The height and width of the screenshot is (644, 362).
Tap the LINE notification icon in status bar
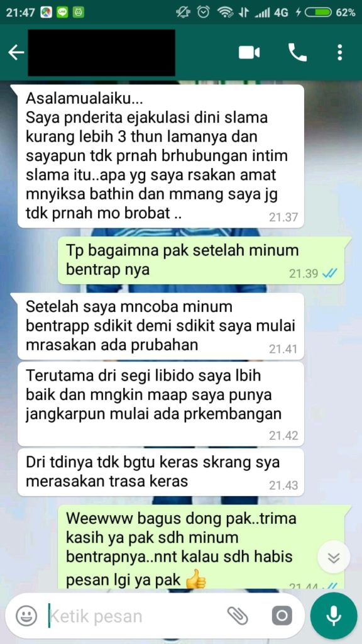pyautogui.click(x=62, y=13)
